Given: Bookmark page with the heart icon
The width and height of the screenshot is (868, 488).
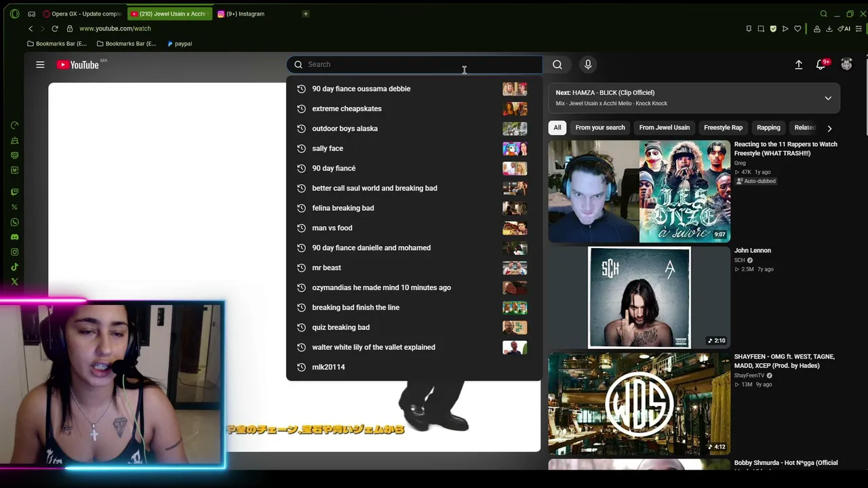Looking at the screenshot, I should click(x=797, y=28).
